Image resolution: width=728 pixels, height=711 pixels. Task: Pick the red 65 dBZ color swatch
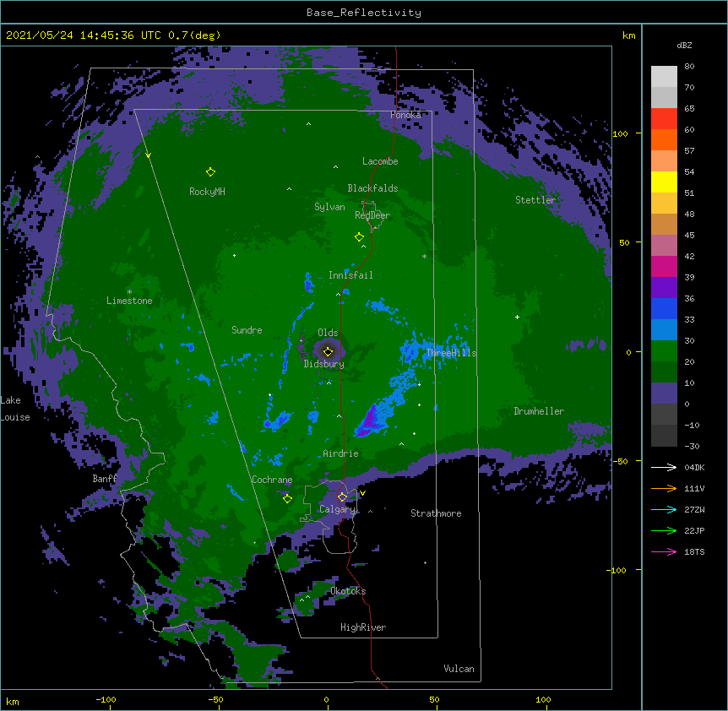[664, 118]
